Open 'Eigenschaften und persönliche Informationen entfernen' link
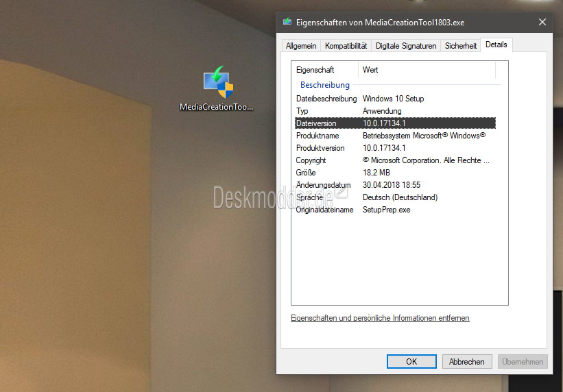The height and width of the screenshot is (392, 563). (x=380, y=318)
